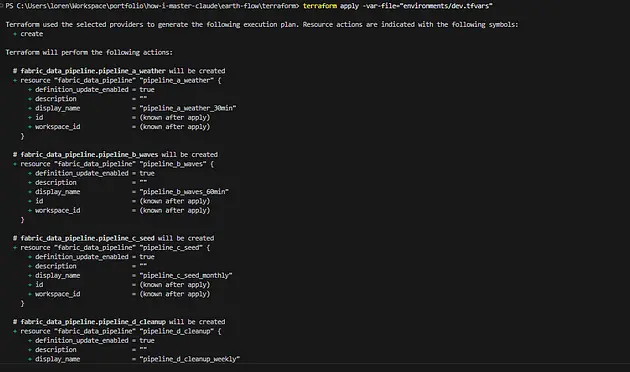Image resolution: width=630 pixels, height=372 pixels.
Task: Click the workspace_id line in pipeline_a_weather block
Action: [x=119, y=127]
